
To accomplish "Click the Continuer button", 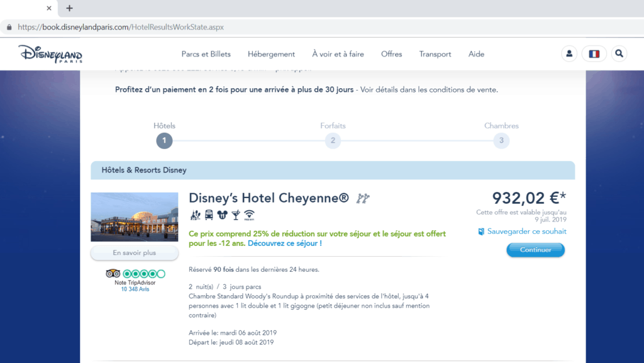I will pos(535,250).
